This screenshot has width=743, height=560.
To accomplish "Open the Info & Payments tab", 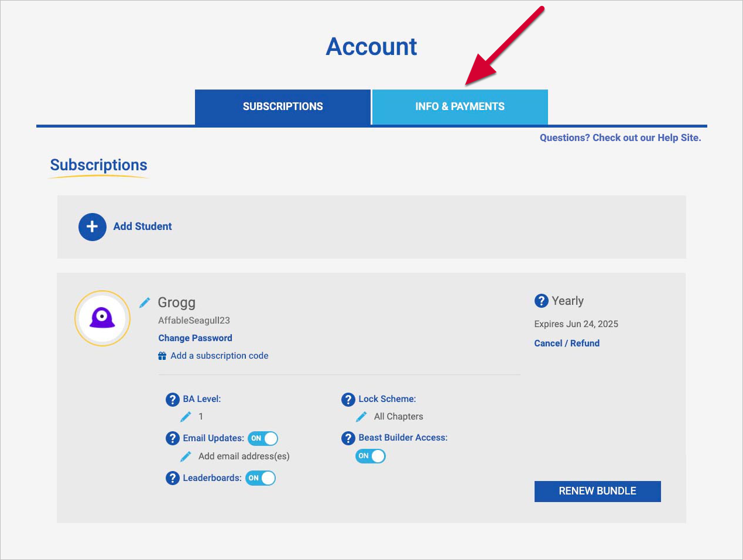I will [460, 107].
